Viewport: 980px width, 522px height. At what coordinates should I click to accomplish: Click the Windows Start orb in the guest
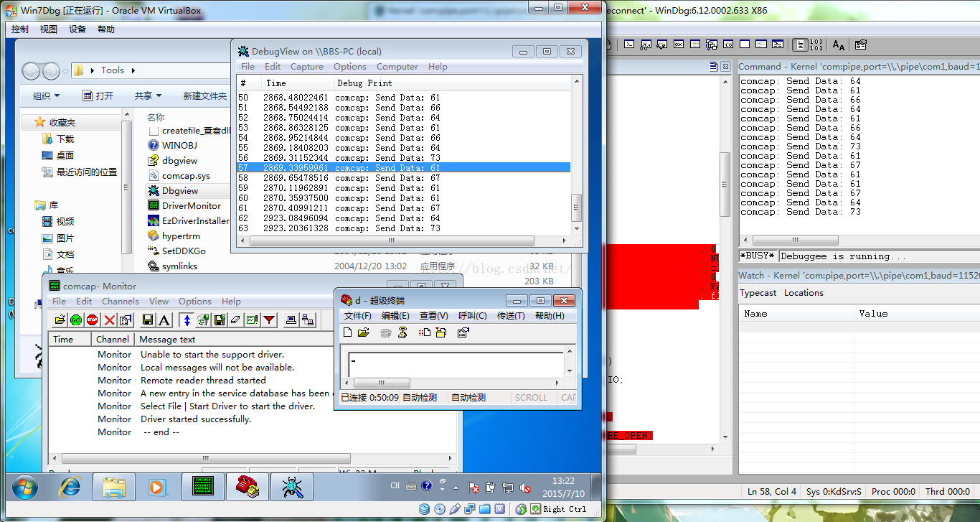pos(24,488)
